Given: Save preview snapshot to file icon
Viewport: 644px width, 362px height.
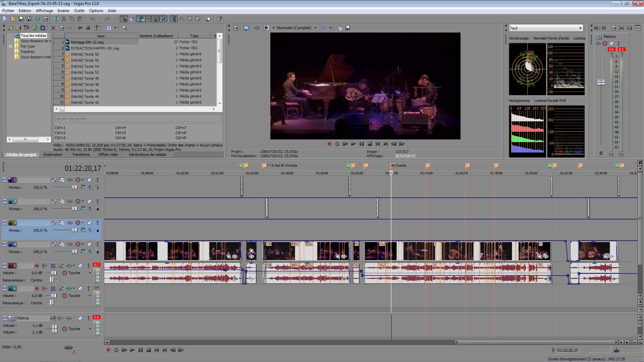Looking at the screenshot, I should [x=347, y=28].
